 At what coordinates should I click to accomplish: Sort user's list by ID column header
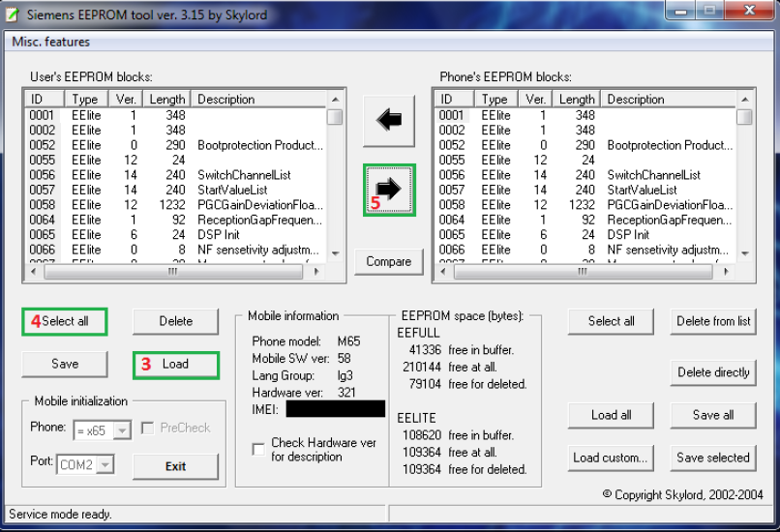45,100
